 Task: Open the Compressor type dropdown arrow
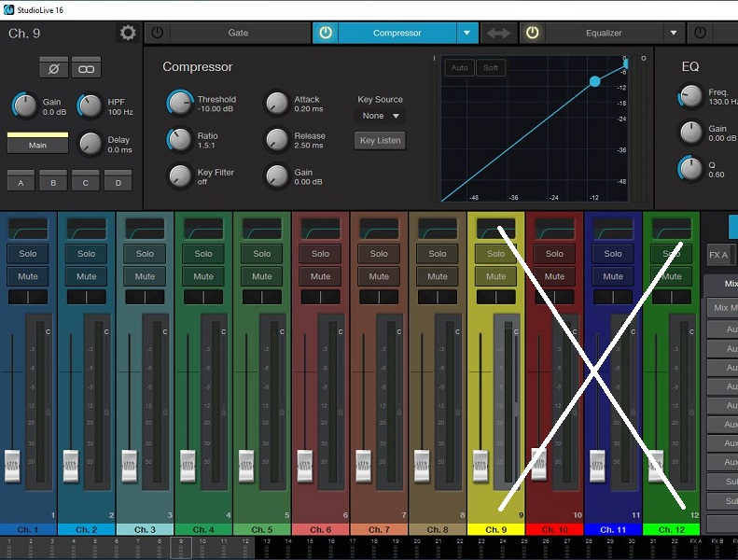[466, 33]
